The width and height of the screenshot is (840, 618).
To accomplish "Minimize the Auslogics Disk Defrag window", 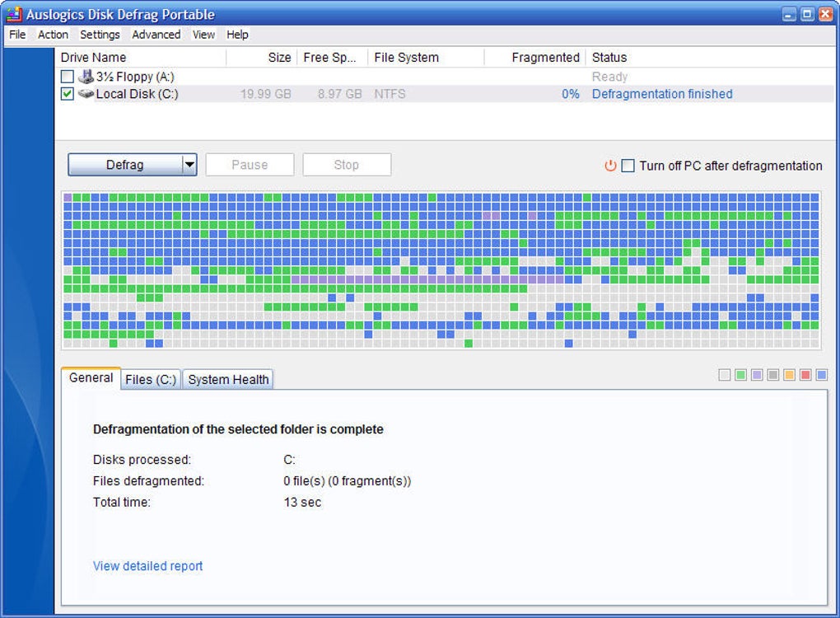I will (x=789, y=15).
